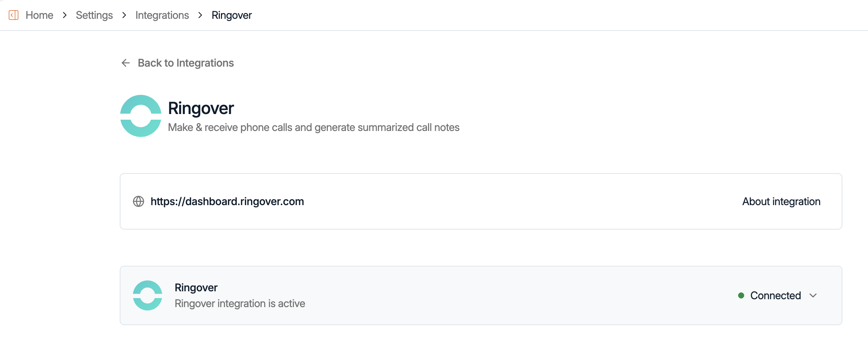
Task: Click the chevron after Home breadcrumb
Action: (65, 15)
